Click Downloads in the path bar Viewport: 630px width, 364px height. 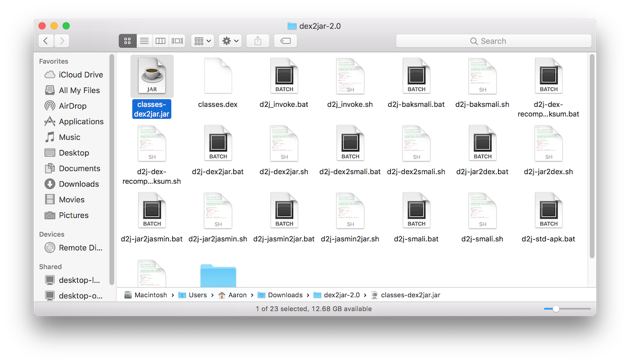285,295
